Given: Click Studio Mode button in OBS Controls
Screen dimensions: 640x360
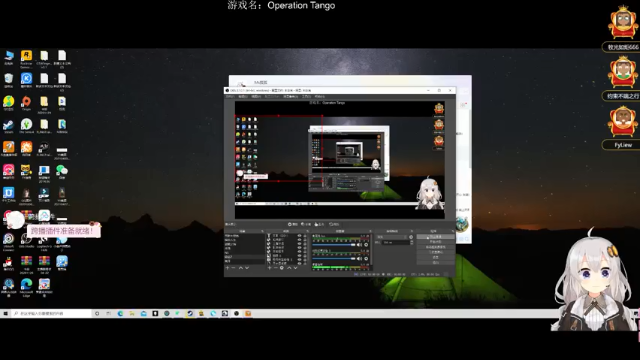Looking at the screenshot, I should [436, 252].
